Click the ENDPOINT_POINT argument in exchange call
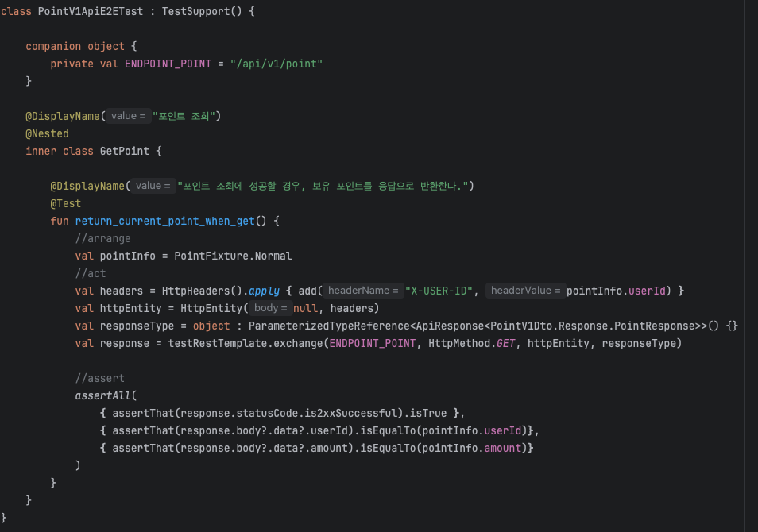The image size is (758, 532). pos(372,344)
